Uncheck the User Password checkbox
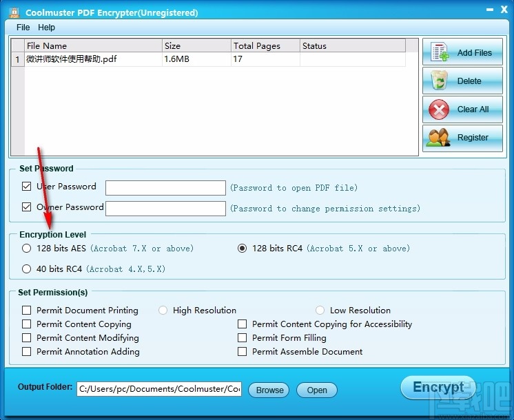The image size is (514, 420). point(26,186)
